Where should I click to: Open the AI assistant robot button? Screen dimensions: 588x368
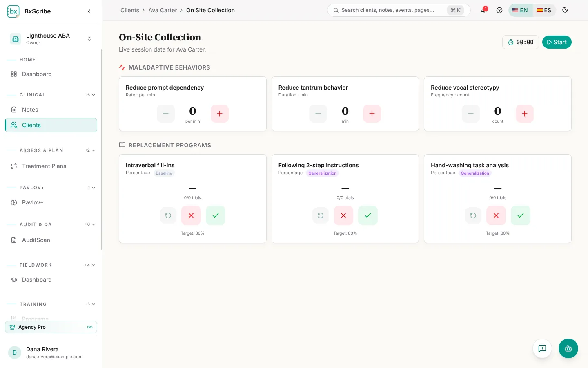(568, 348)
